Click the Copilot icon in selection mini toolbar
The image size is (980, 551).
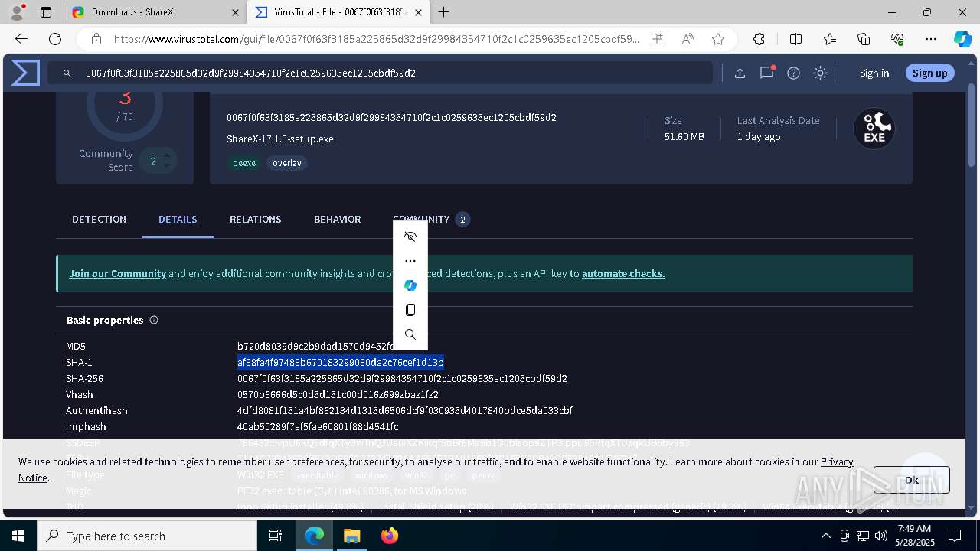click(x=410, y=285)
